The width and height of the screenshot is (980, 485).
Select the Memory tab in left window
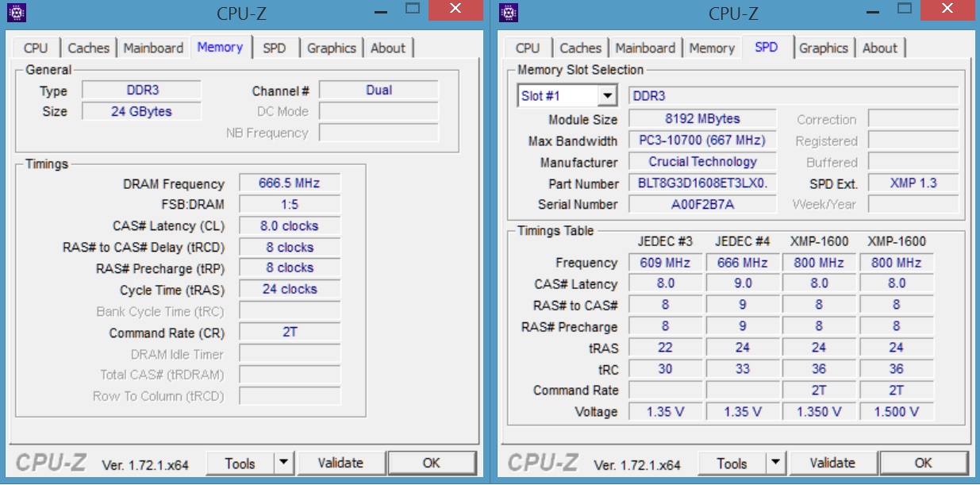coord(220,47)
